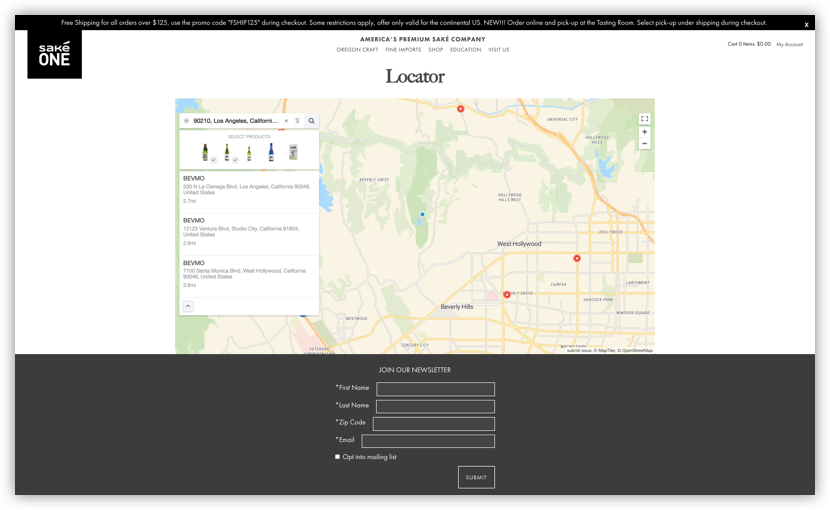The width and height of the screenshot is (830, 510).
Task: Open the Education menu
Action: click(465, 50)
